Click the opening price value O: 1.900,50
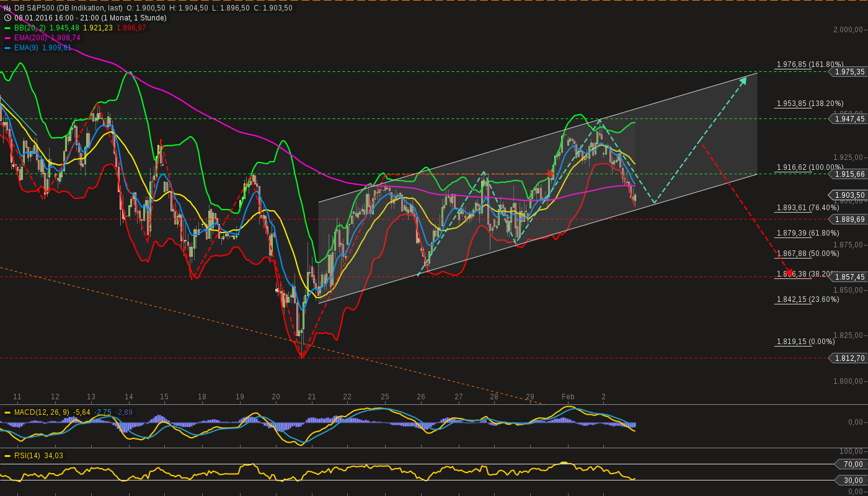Screen dimensions: 868x496 (146, 7)
